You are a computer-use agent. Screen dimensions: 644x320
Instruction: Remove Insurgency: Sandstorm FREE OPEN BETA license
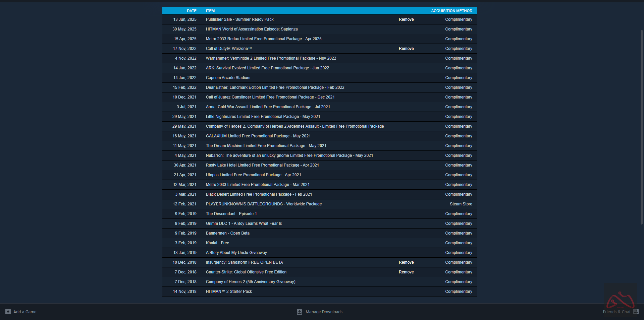coord(406,262)
